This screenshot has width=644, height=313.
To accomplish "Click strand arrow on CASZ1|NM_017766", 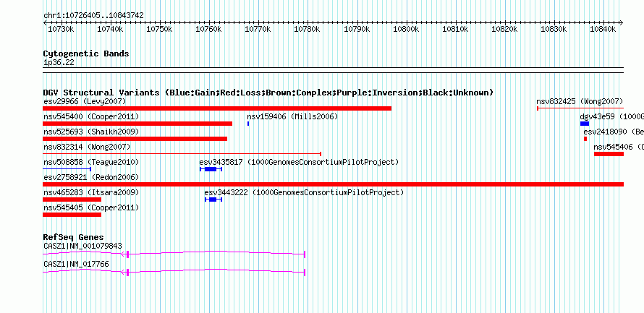I will click(x=123, y=272).
